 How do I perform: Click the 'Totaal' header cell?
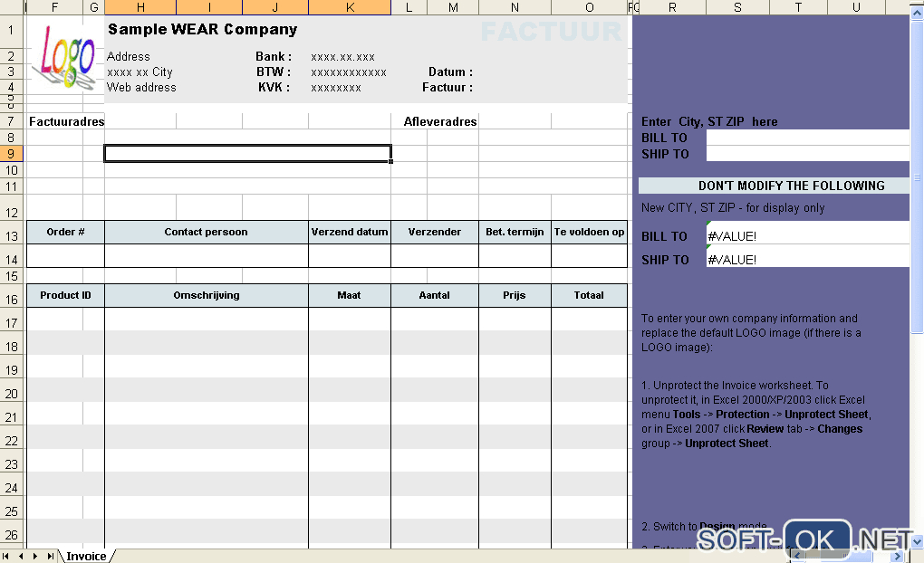tap(590, 296)
